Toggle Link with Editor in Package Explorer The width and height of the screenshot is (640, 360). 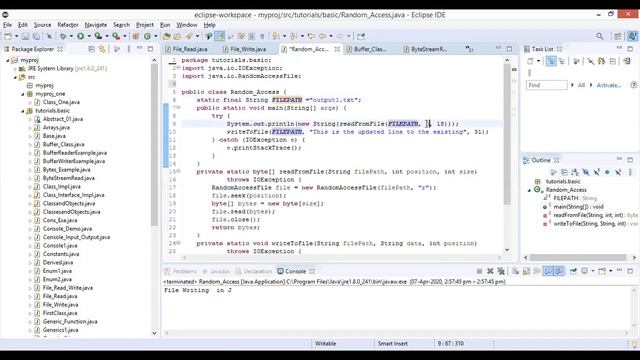click(102, 49)
